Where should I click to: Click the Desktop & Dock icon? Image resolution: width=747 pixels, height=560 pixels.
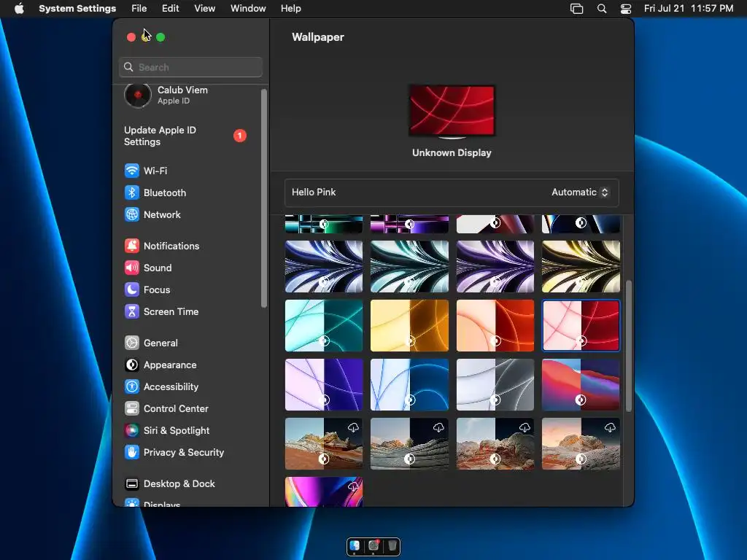[132, 484]
